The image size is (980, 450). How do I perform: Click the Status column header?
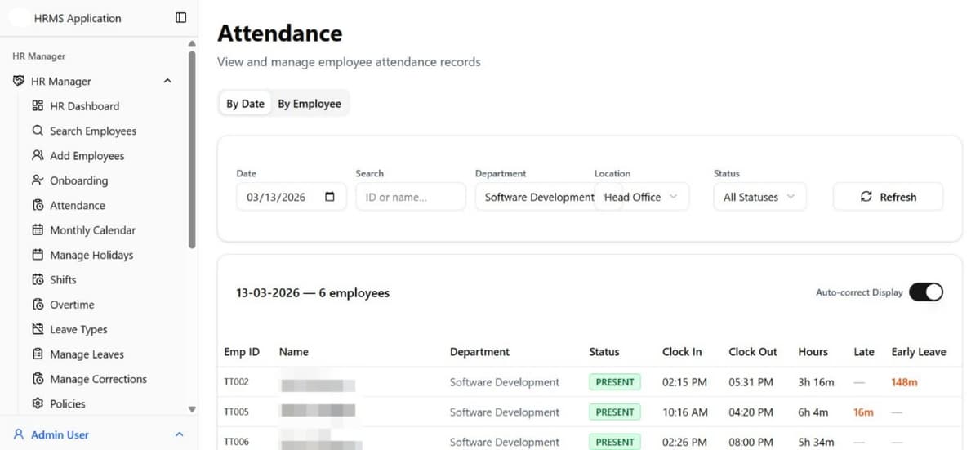(x=604, y=352)
